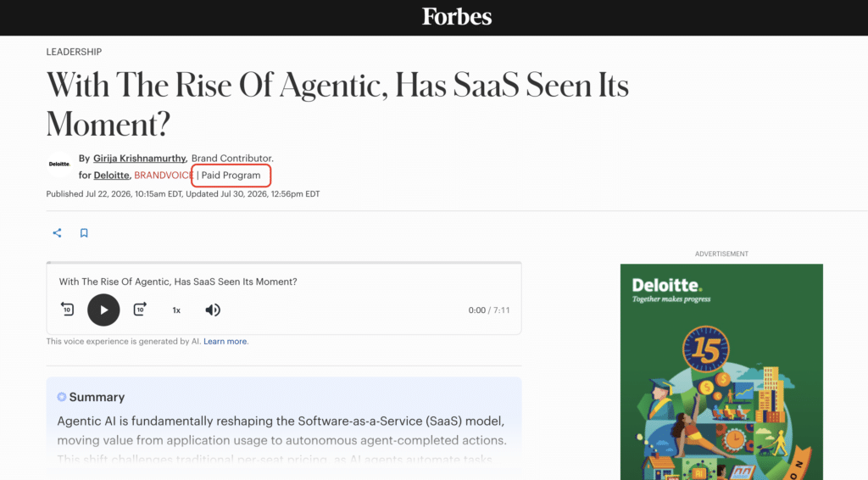Open Learn more about AI voice

pos(225,341)
